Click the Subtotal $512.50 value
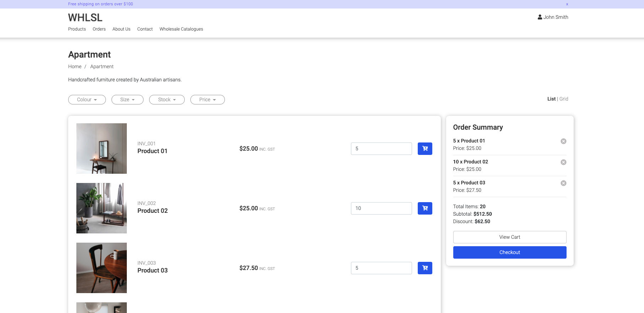The image size is (644, 313). tap(482, 214)
